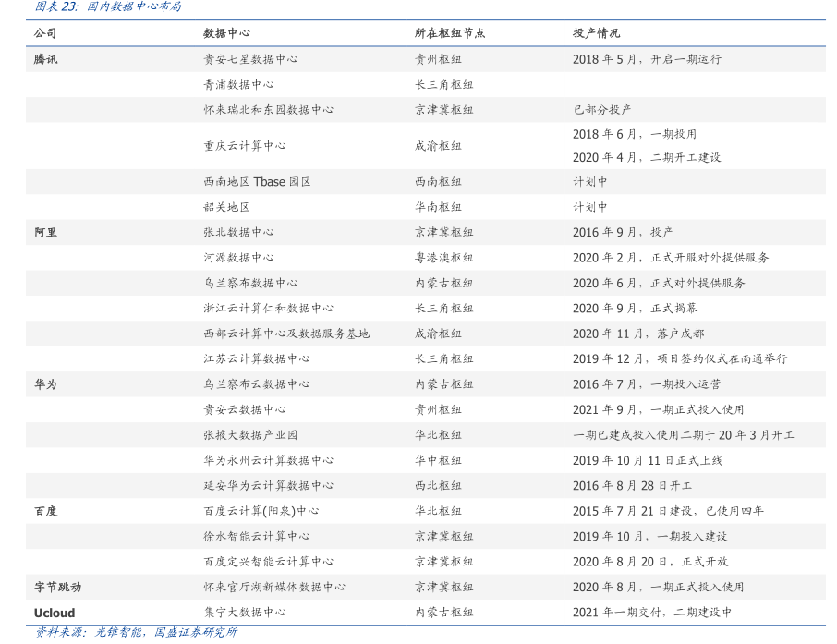
Task: Select the 贵安七星数据中心 entry
Action: click(x=250, y=59)
